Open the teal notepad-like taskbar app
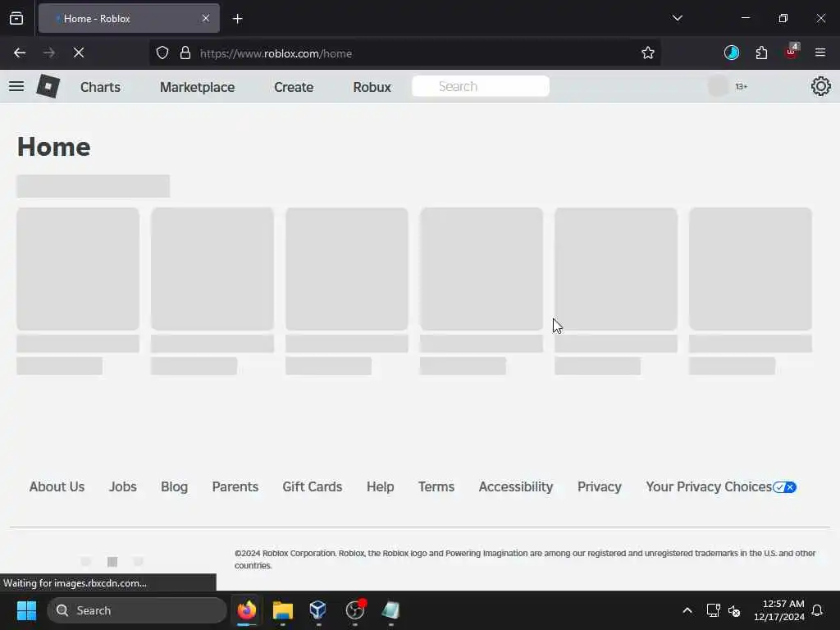This screenshot has height=630, width=840. tap(390, 610)
